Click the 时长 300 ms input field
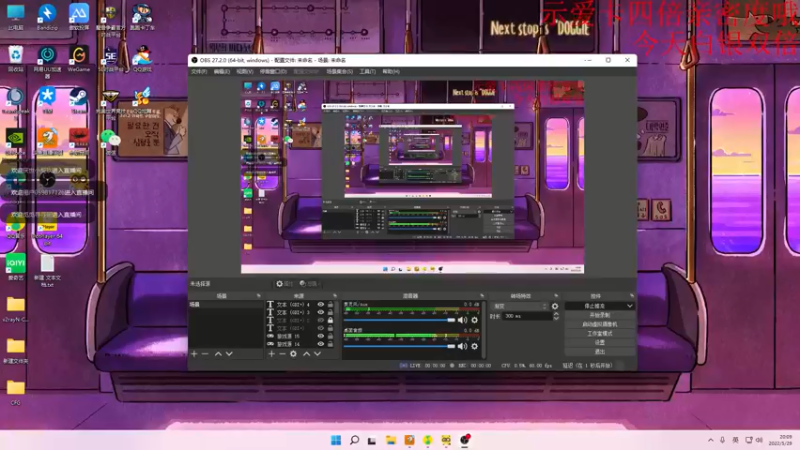 [x=527, y=316]
